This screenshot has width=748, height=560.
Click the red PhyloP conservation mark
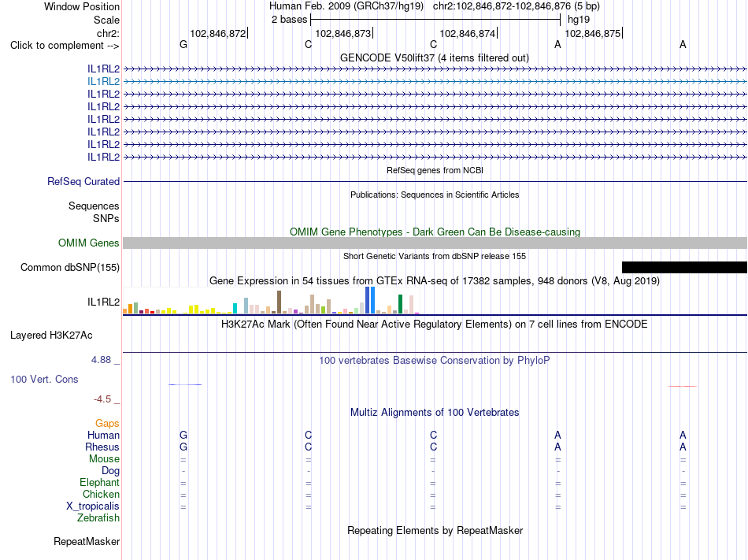coord(683,386)
